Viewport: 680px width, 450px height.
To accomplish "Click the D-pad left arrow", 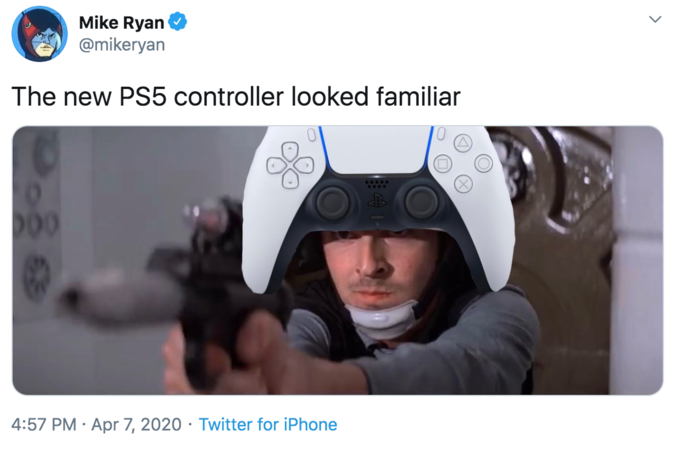I will (x=276, y=165).
